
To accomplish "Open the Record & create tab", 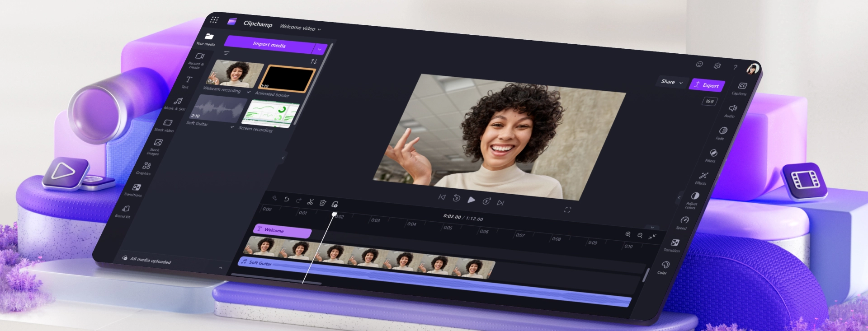I will point(198,61).
